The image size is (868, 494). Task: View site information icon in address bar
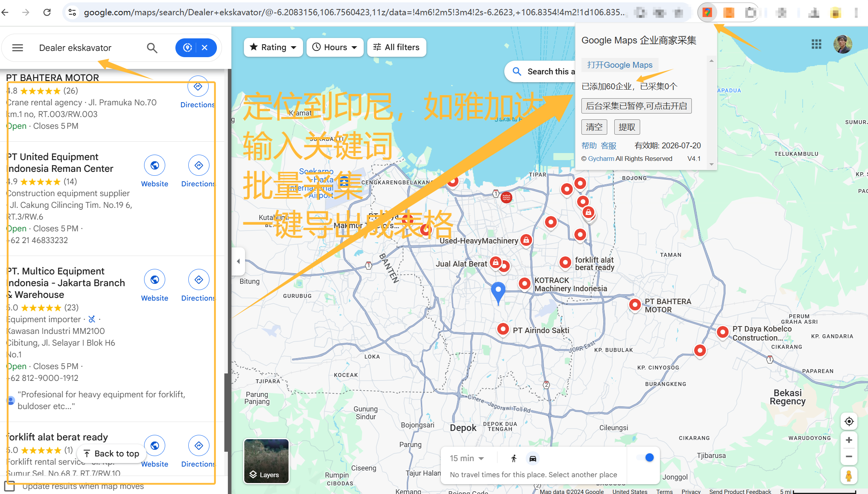click(72, 13)
